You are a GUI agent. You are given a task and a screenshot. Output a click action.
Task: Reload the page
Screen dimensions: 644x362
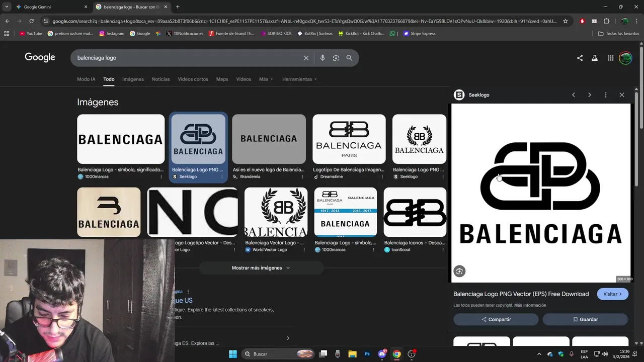tap(31, 21)
